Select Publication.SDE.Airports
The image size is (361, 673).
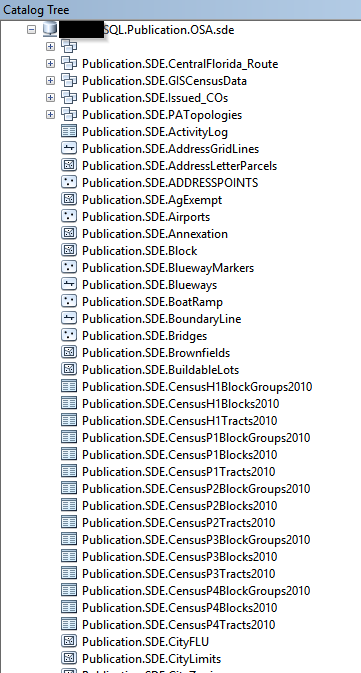point(146,217)
